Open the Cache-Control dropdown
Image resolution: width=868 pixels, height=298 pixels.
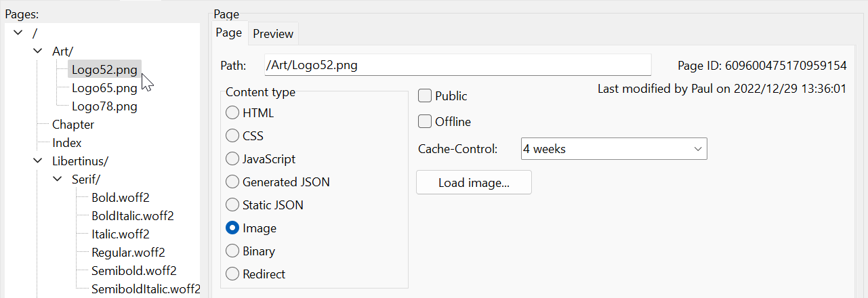pos(614,149)
